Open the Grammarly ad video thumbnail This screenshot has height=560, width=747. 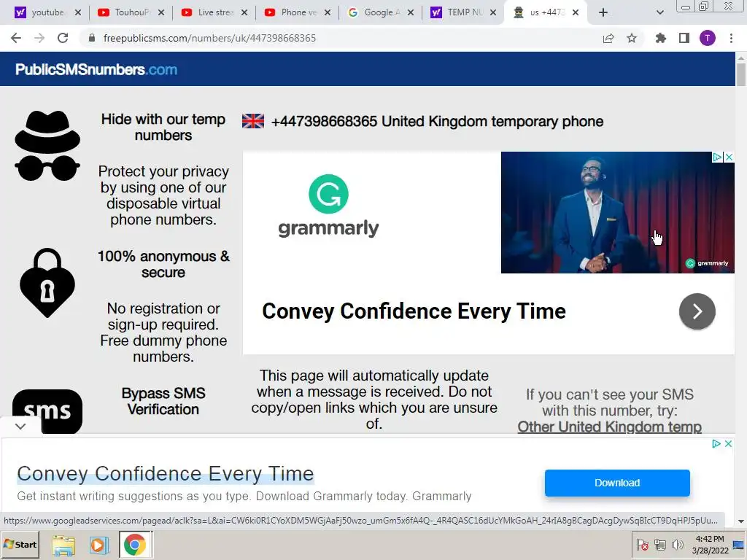(617, 212)
